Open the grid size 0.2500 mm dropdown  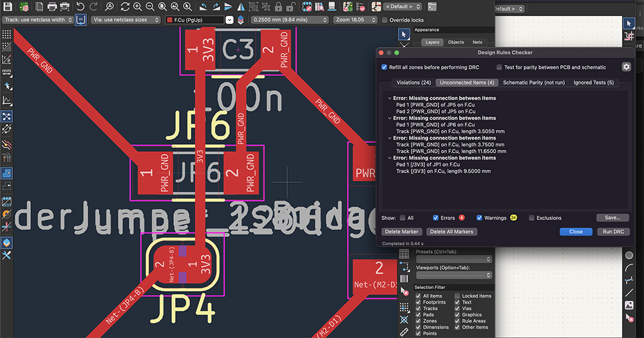(290, 20)
